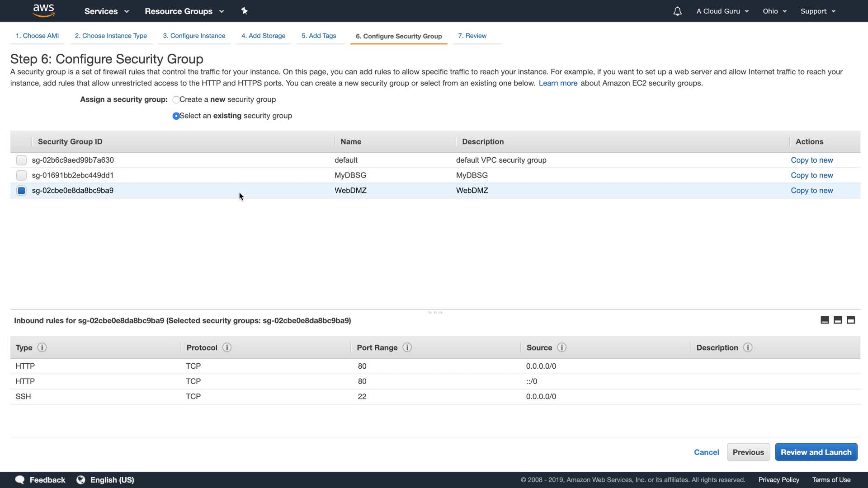This screenshot has height=488, width=868.
Task: Click the Review and Launch button
Action: 816,452
